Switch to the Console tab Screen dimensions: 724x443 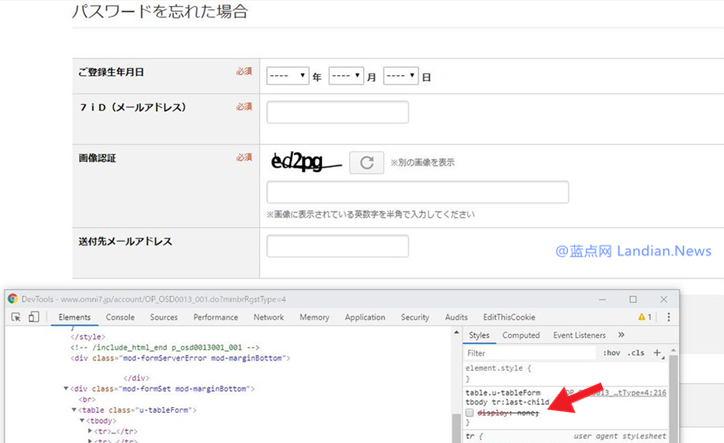click(x=120, y=317)
